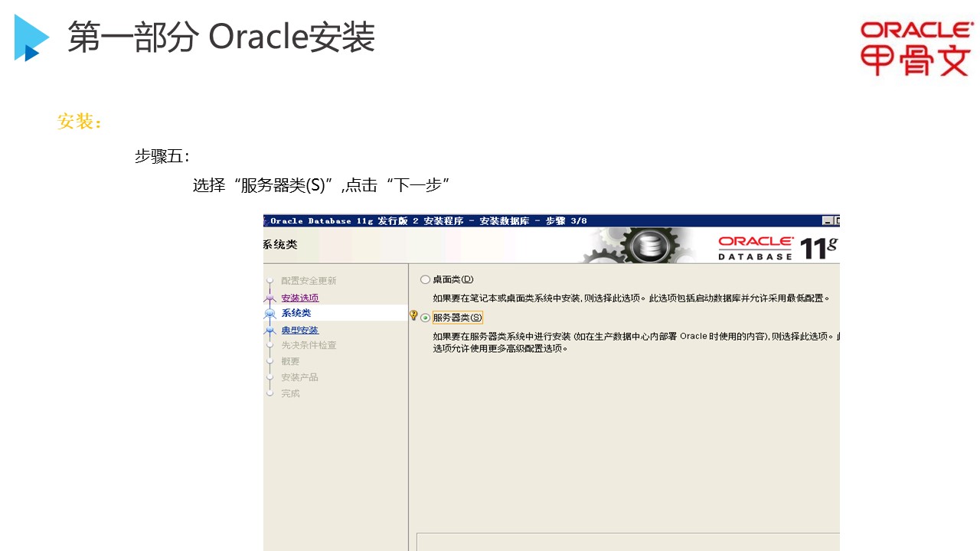
Task: Click the 安装产品 step
Action: [x=299, y=377]
